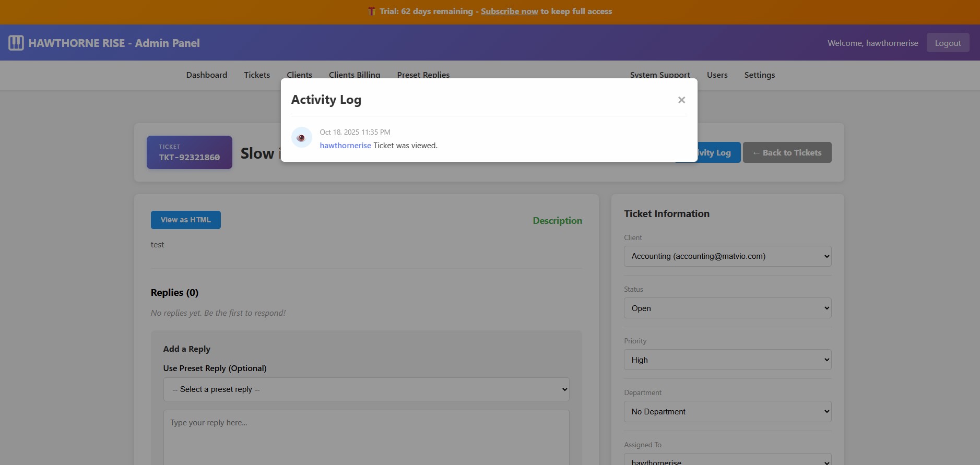Click View as HTML button
980x465 pixels.
tap(185, 220)
